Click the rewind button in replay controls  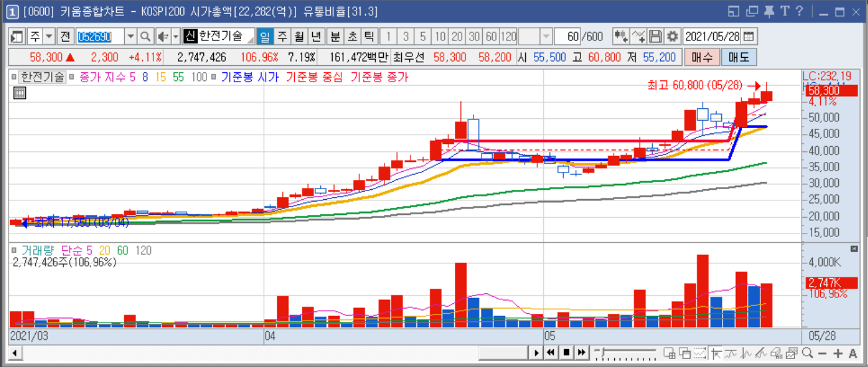click(x=551, y=352)
